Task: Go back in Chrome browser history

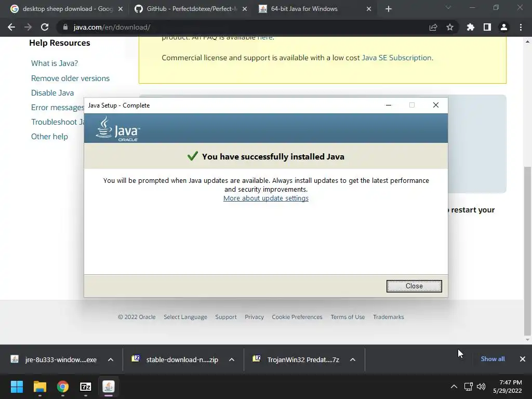Action: point(11,27)
